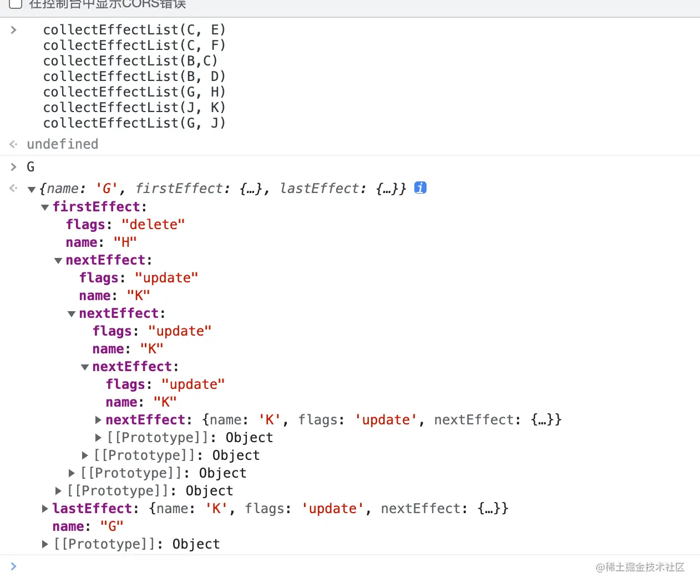The width and height of the screenshot is (700, 588).
Task: Click the collectEffectList(G, J) line
Action: tap(134, 123)
